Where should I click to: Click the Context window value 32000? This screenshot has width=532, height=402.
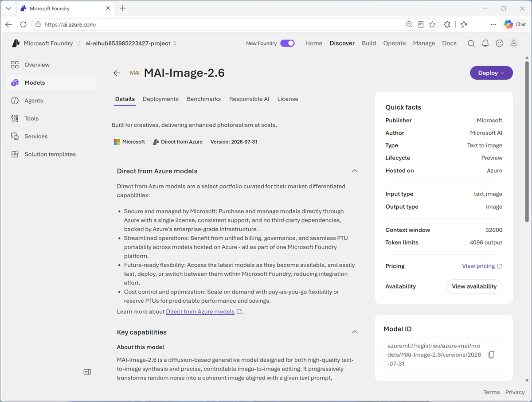pos(494,230)
